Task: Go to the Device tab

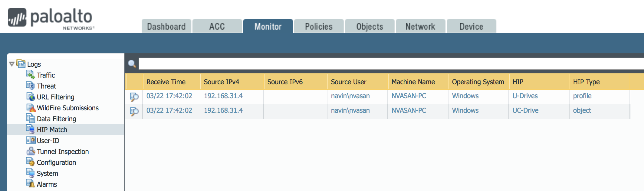Action: click(471, 26)
